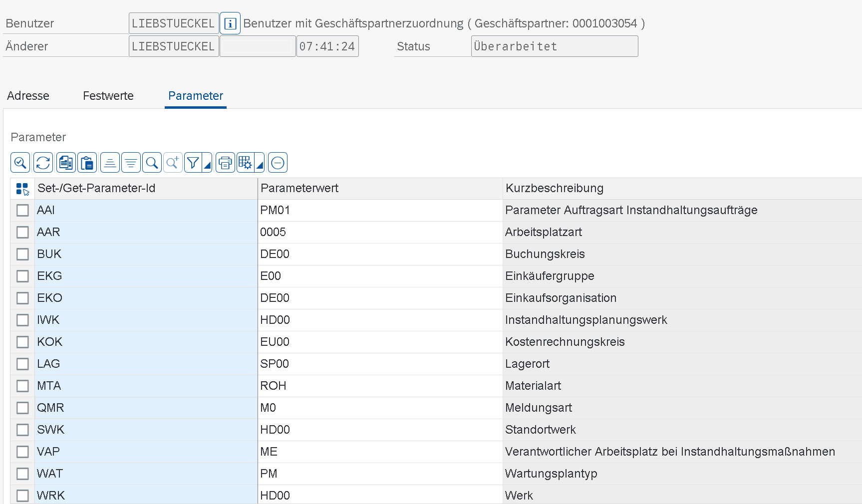862x504 pixels.
Task: Select the EKG row checkbox
Action: point(22,276)
